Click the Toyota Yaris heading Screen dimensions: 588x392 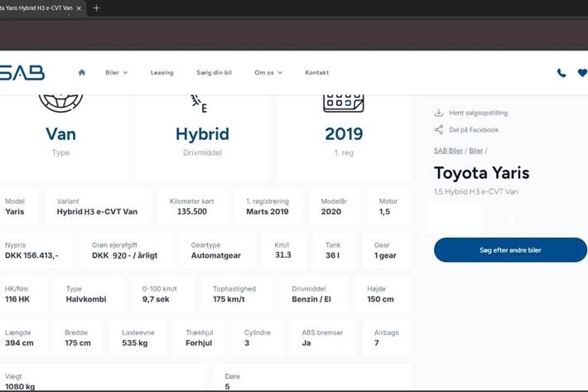481,173
